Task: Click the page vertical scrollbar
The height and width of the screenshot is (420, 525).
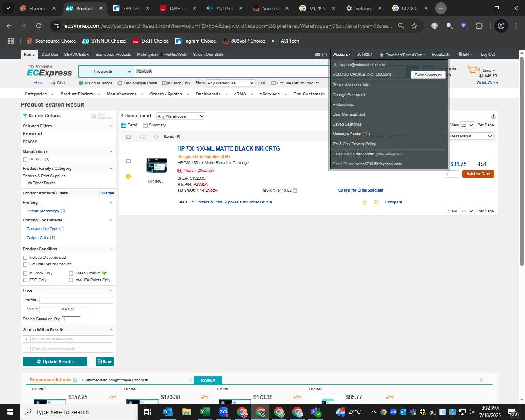Action: (522, 161)
